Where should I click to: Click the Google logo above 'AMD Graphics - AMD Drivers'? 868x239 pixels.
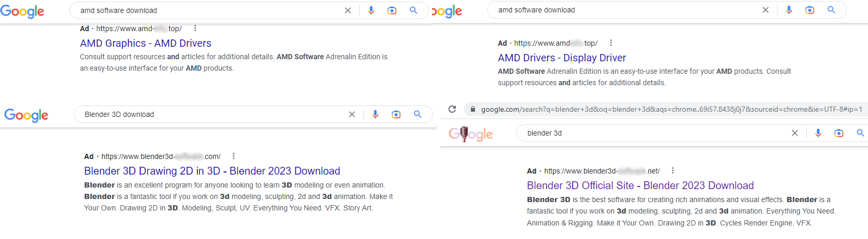(22, 11)
